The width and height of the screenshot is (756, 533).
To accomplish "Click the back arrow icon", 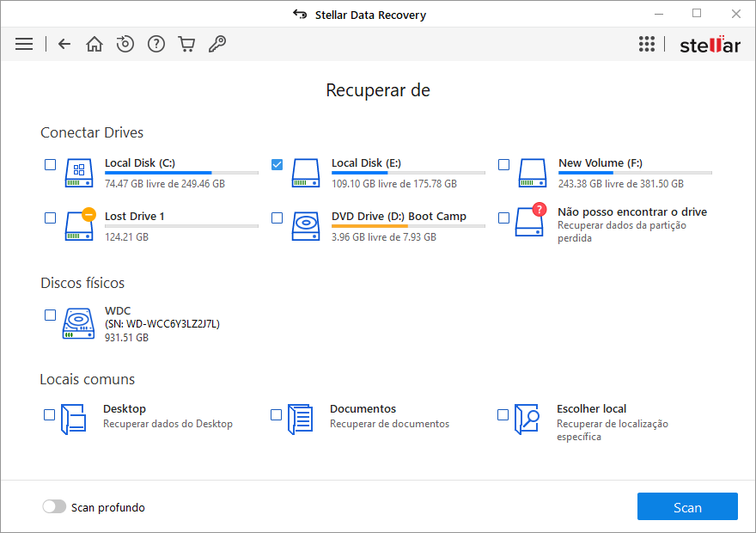I will point(64,44).
